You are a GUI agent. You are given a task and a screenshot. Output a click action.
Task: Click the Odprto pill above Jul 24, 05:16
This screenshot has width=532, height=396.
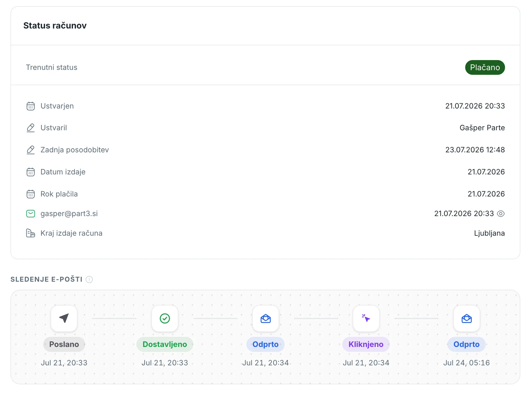point(467,345)
